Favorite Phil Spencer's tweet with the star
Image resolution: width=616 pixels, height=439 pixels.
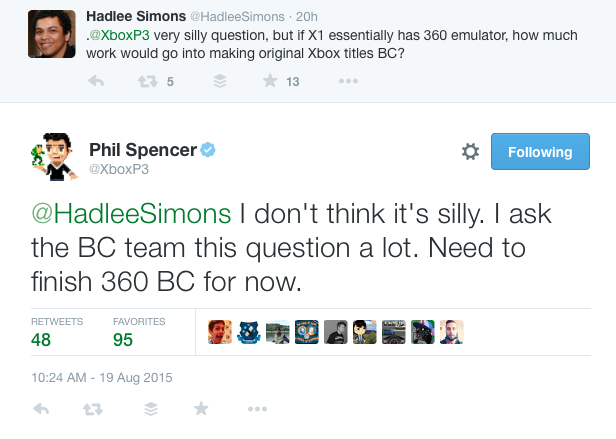coord(201,408)
